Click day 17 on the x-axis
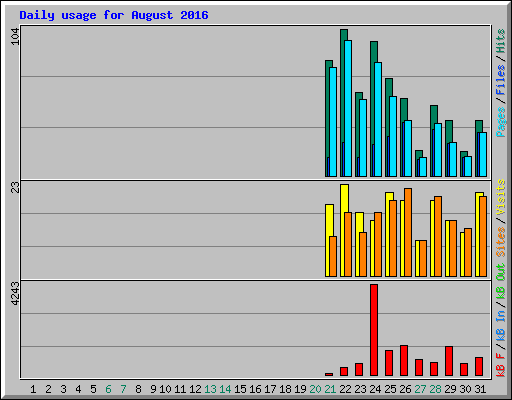This screenshot has width=512, height=400. (270, 389)
